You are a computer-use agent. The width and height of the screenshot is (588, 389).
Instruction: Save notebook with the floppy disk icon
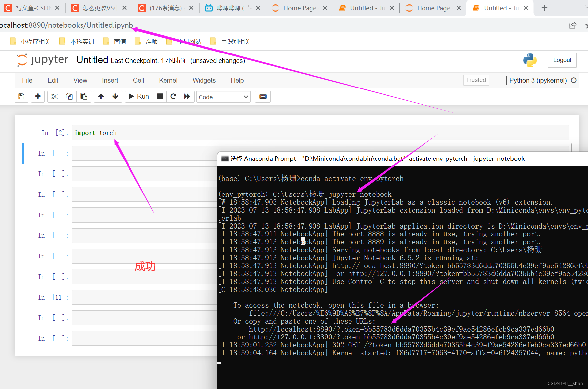21,96
